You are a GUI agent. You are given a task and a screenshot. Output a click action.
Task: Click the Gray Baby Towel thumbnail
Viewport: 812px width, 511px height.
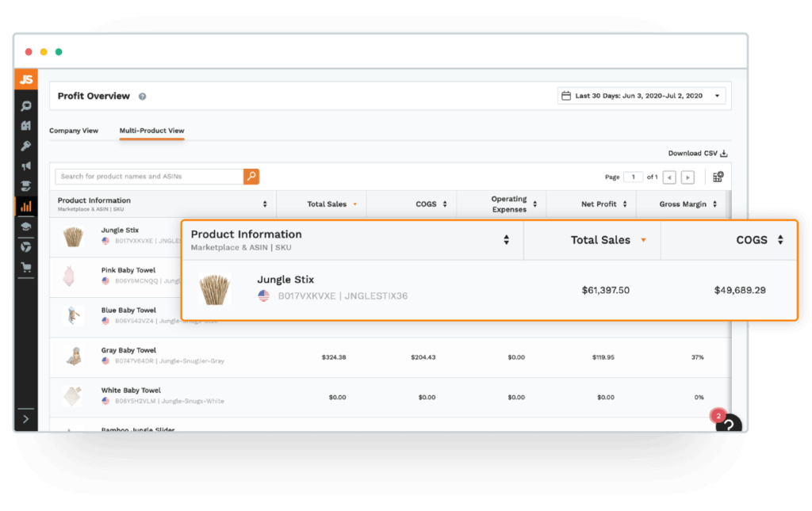[75, 356]
